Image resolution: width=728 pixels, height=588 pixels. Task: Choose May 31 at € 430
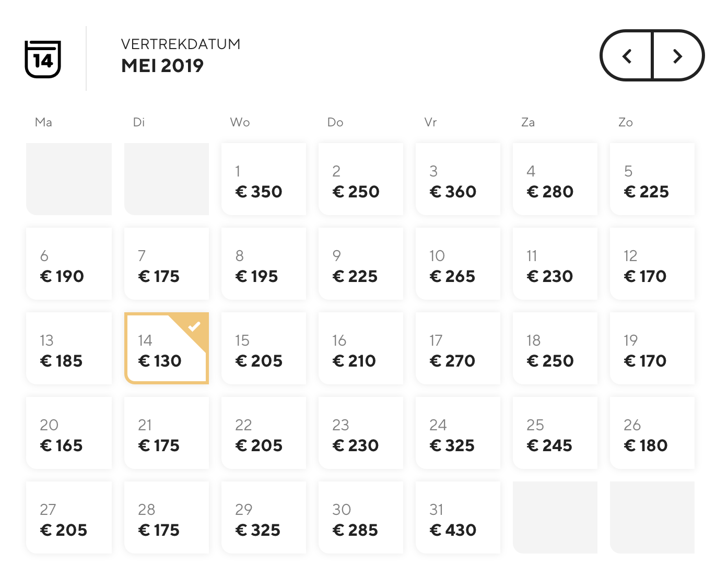[x=458, y=518]
